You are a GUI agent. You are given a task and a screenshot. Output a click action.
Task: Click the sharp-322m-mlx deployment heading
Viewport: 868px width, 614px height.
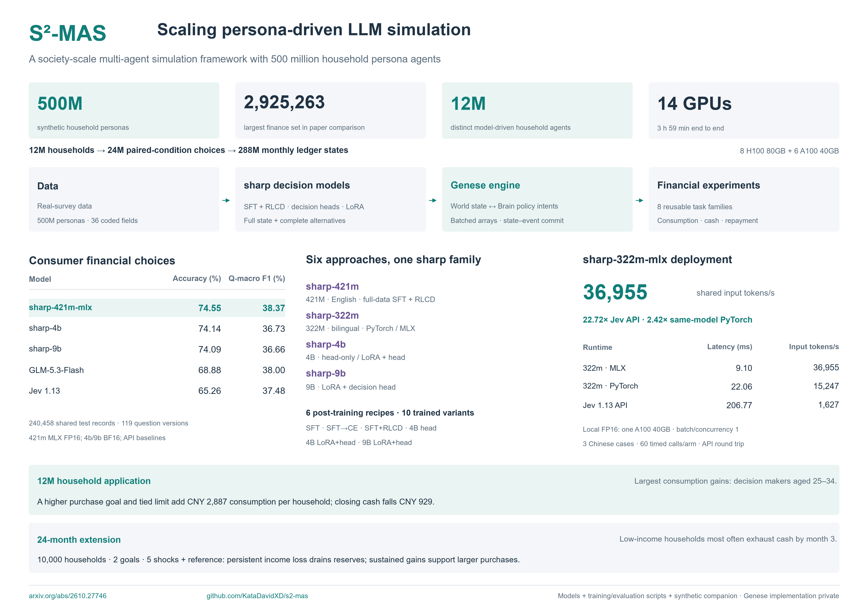pos(657,259)
